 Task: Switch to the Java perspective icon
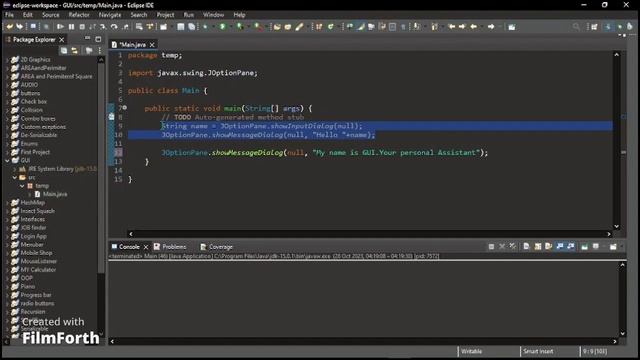(x=607, y=27)
